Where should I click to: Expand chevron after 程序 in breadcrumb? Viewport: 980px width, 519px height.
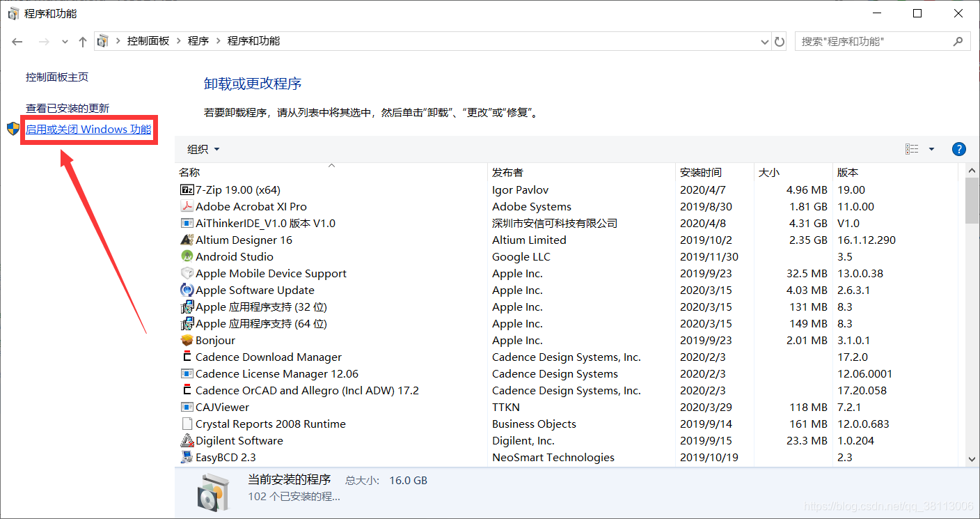pos(219,41)
